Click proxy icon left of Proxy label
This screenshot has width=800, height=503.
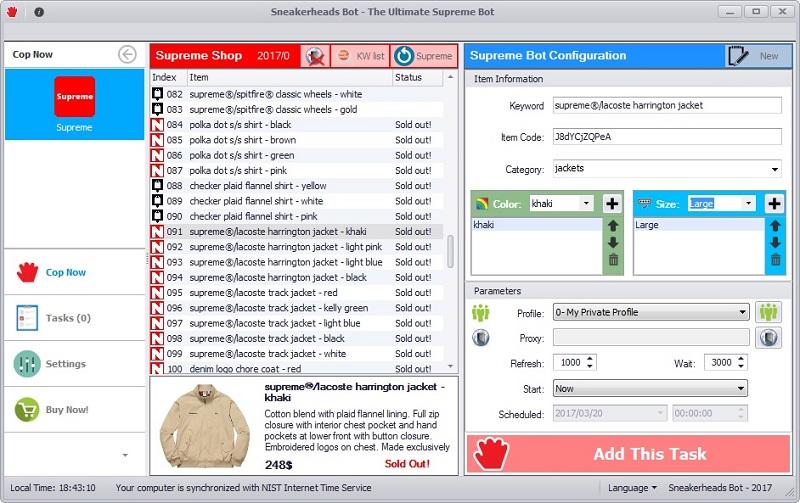[x=481, y=337]
